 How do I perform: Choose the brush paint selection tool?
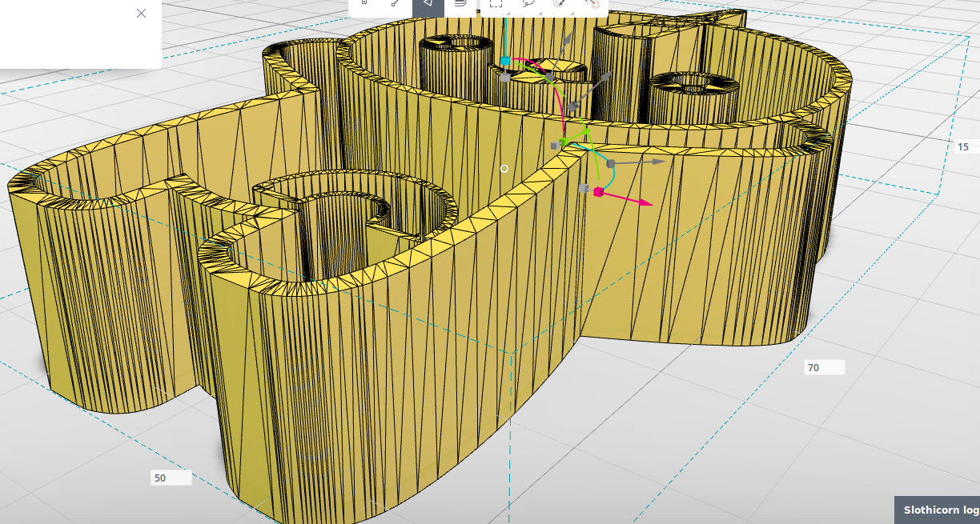coord(561,3)
